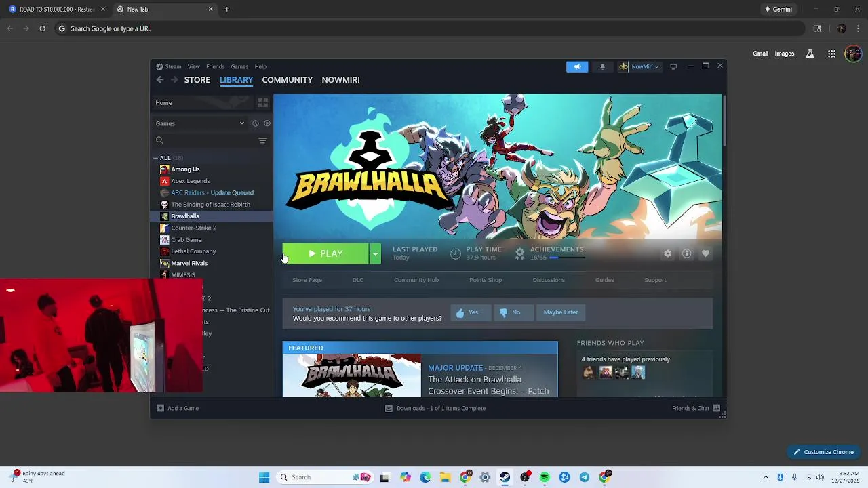This screenshot has width=868, height=488.
Task: Select the LIBRARY tab
Action: [x=236, y=80]
